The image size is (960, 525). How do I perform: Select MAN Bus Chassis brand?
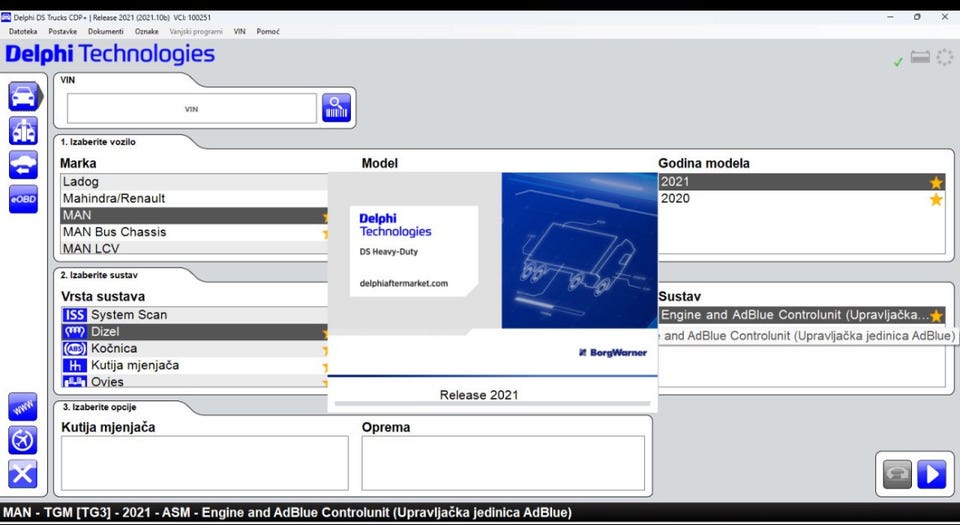click(114, 232)
